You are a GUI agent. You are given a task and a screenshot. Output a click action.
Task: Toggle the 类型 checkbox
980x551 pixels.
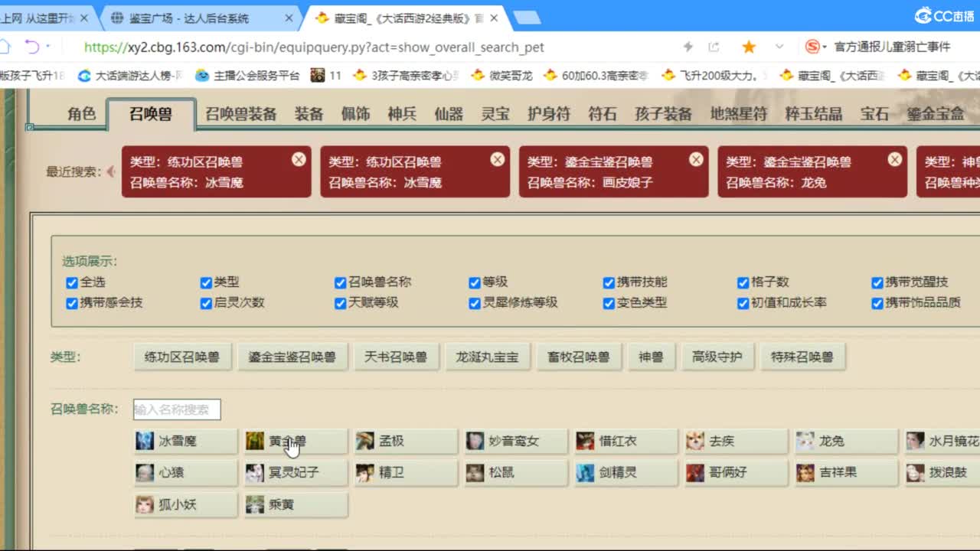click(206, 282)
